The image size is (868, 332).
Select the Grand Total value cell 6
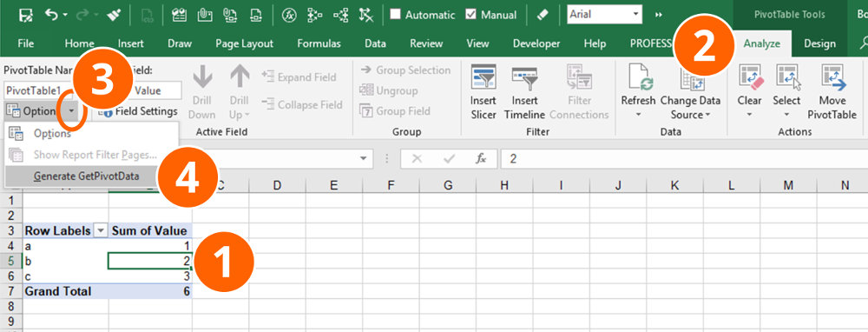(x=150, y=291)
